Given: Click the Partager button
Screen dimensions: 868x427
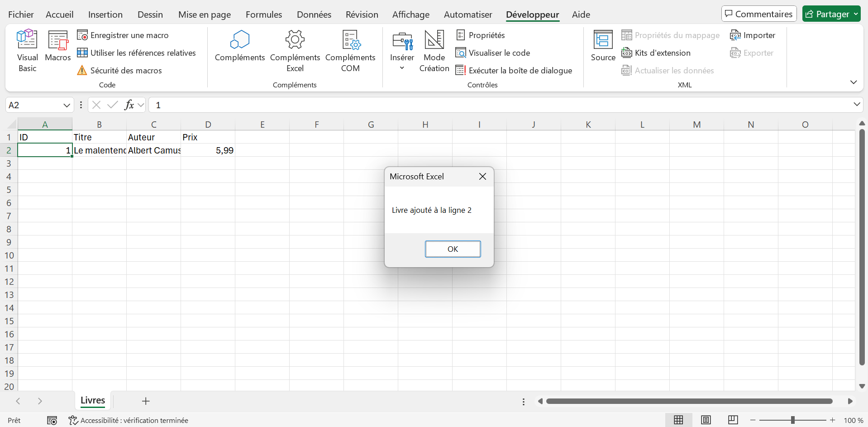Looking at the screenshot, I should click(831, 14).
